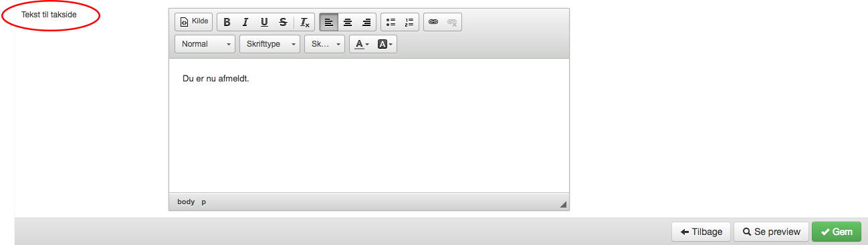This screenshot has height=245, width=868.
Task: Apply strikethrough formatting
Action: 283,22
